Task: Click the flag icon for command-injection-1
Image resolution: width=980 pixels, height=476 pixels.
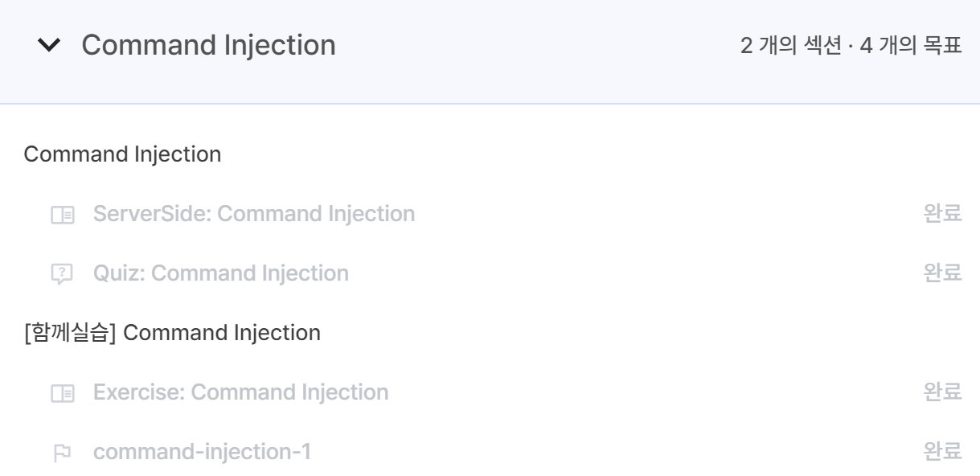Action: (61, 453)
